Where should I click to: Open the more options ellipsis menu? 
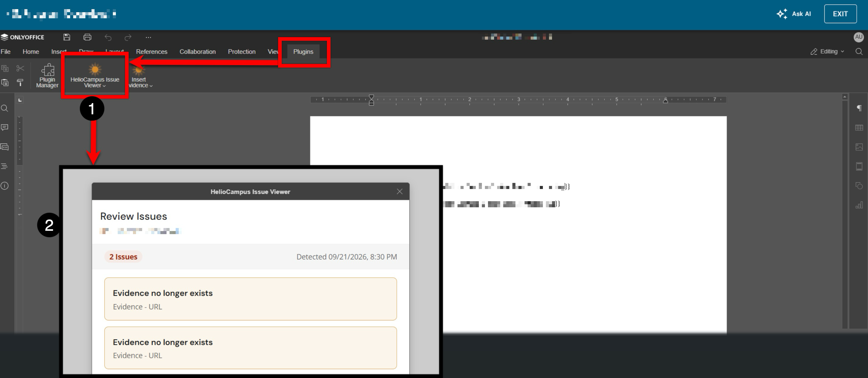click(x=148, y=37)
